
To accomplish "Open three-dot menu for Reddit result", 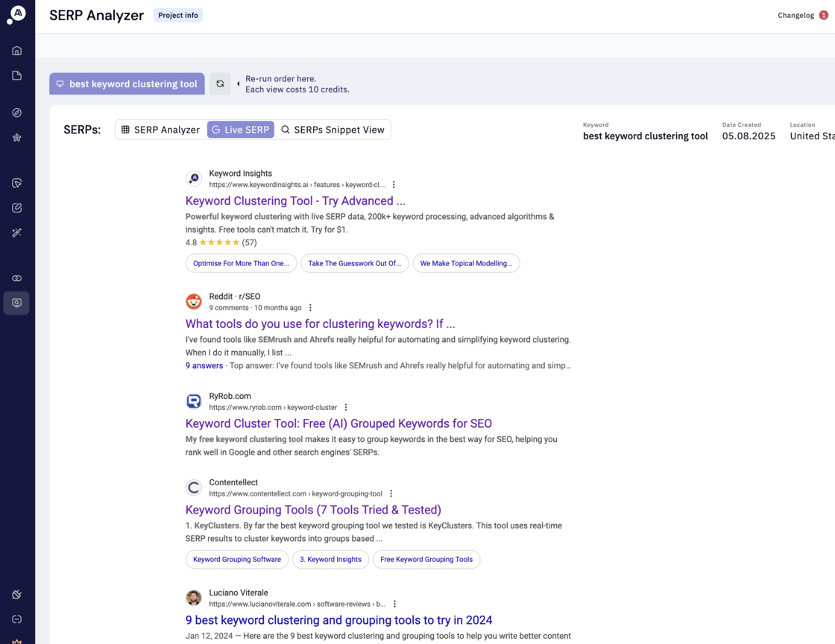I will (310, 308).
